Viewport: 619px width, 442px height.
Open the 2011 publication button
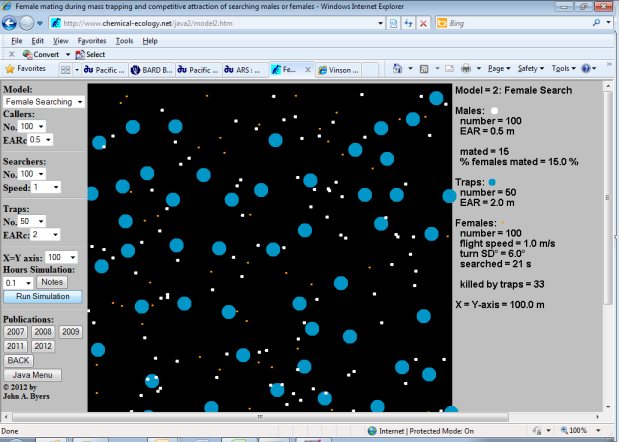(15, 346)
